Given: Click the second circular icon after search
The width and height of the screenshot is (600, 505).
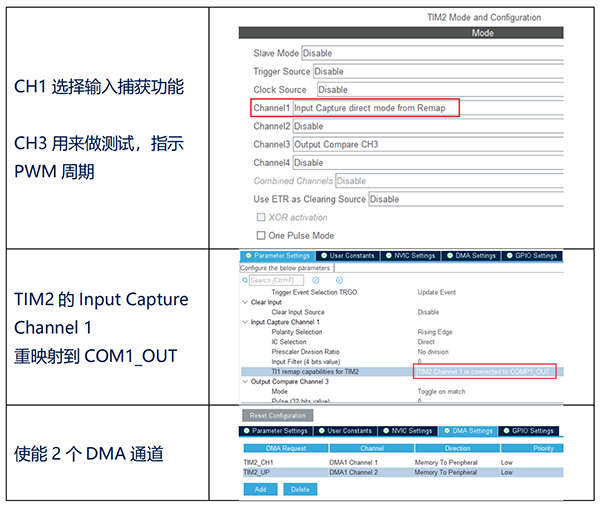Looking at the screenshot, I should [339, 280].
